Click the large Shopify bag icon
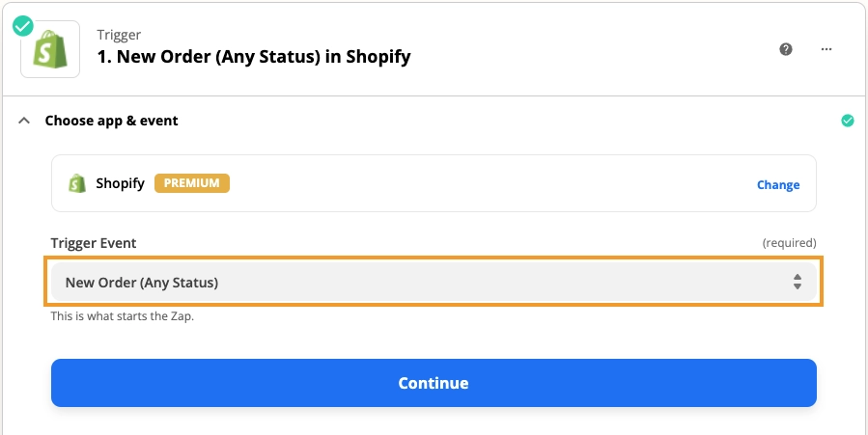This screenshot has height=435, width=868. pyautogui.click(x=50, y=49)
